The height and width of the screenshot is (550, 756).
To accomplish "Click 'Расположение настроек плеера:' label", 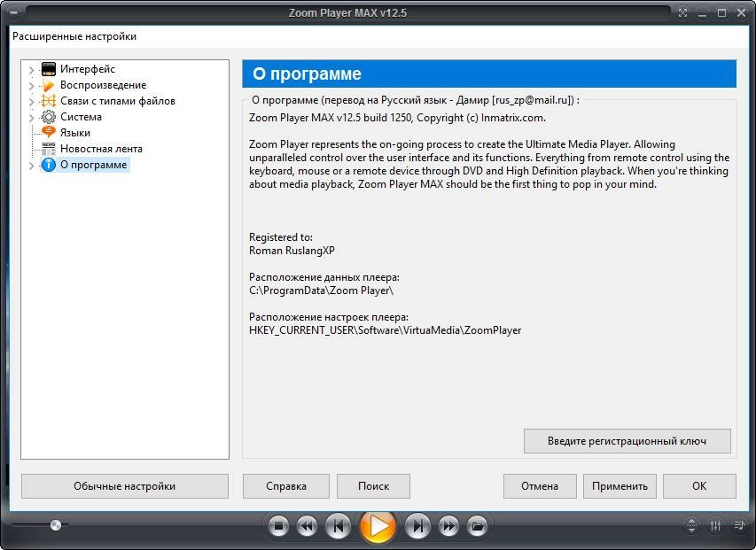I will tap(328, 317).
